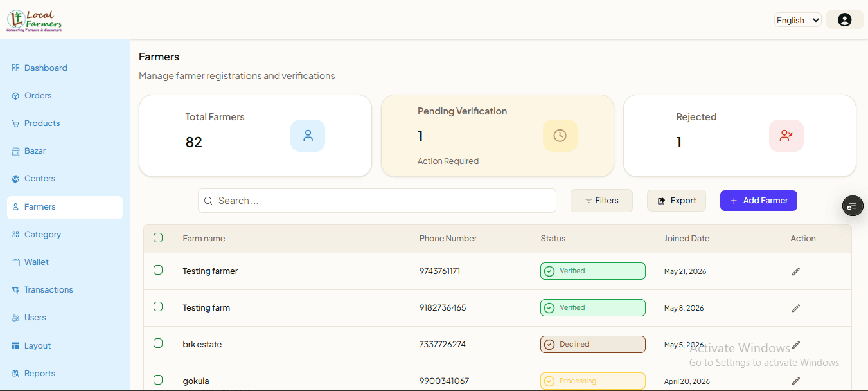Toggle the select-all checkbox in table header
The width and height of the screenshot is (868, 391).
pos(158,238)
